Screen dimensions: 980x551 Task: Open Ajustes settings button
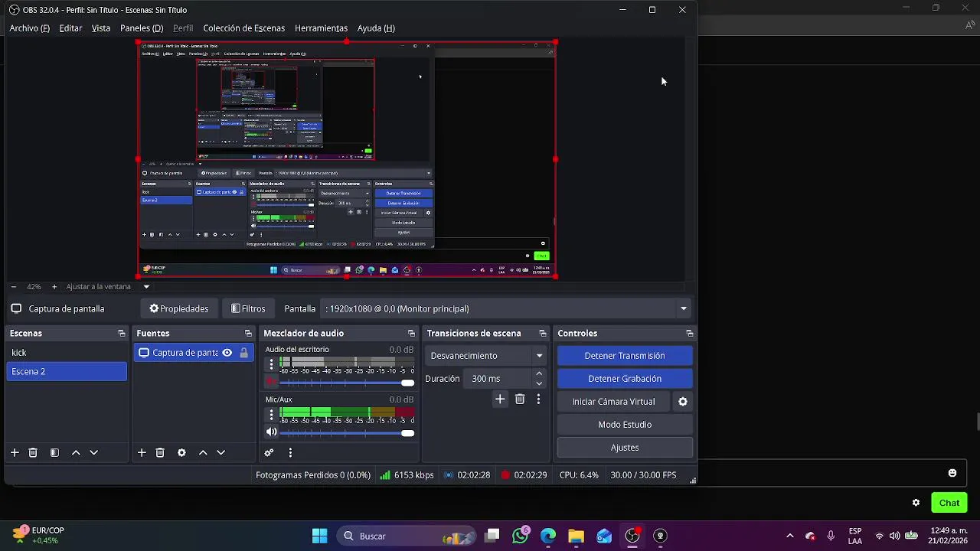[625, 448]
